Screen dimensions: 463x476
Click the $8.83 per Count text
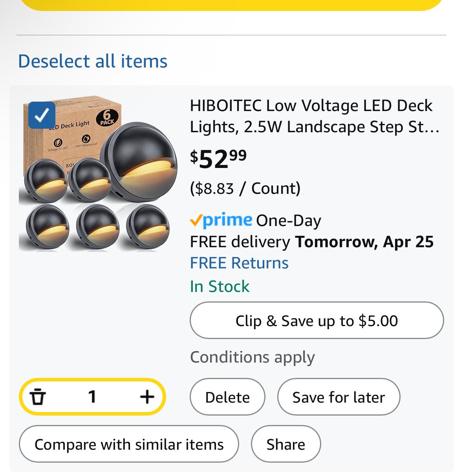coord(245,188)
